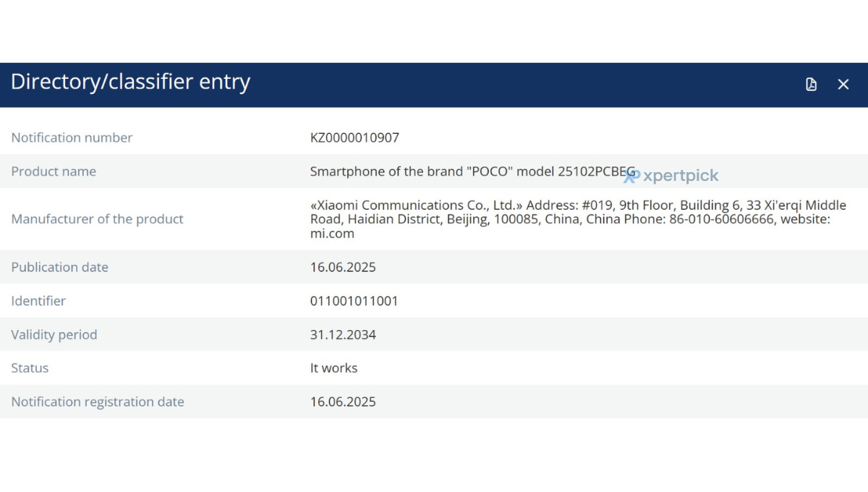
Task: Click the POCO model 25102PCBEG product value
Action: 473,171
